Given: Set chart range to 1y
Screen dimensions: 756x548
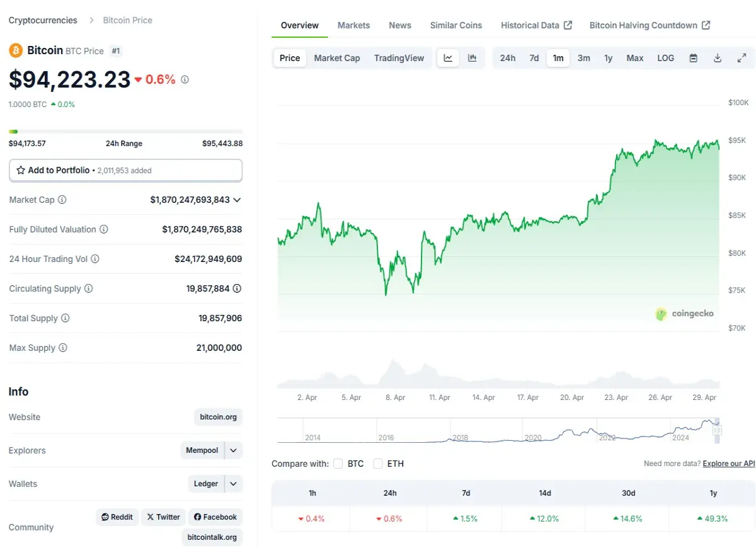Looking at the screenshot, I should pos(609,58).
